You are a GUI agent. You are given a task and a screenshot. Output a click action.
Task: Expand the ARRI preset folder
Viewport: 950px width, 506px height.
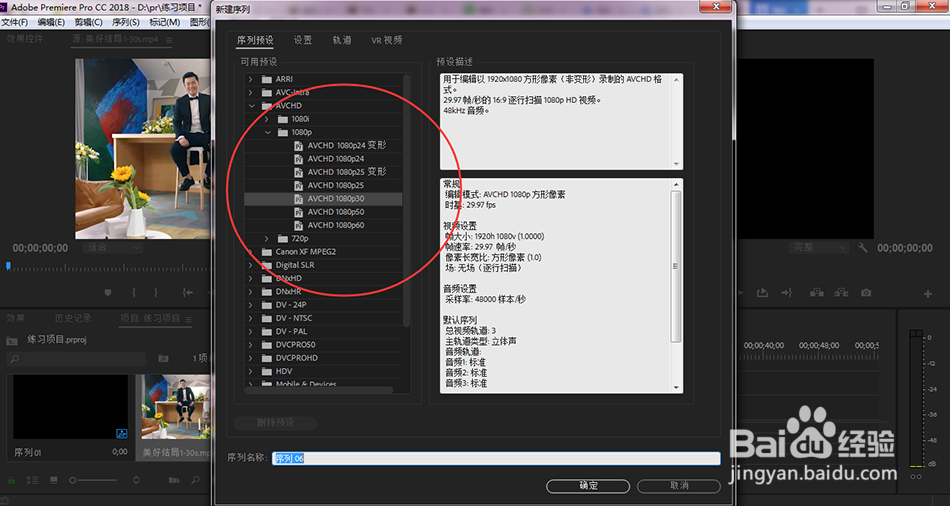click(251, 79)
